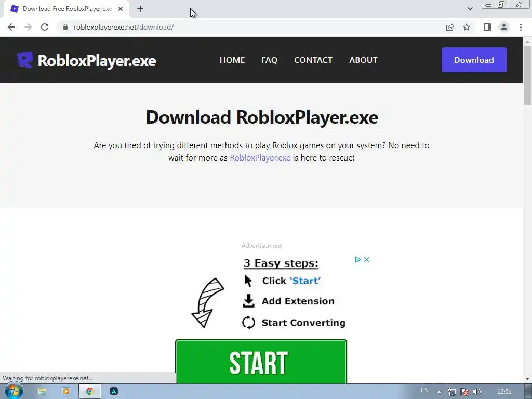532x399 pixels.
Task: Open a new tab with the plus icon
Action: tap(140, 9)
